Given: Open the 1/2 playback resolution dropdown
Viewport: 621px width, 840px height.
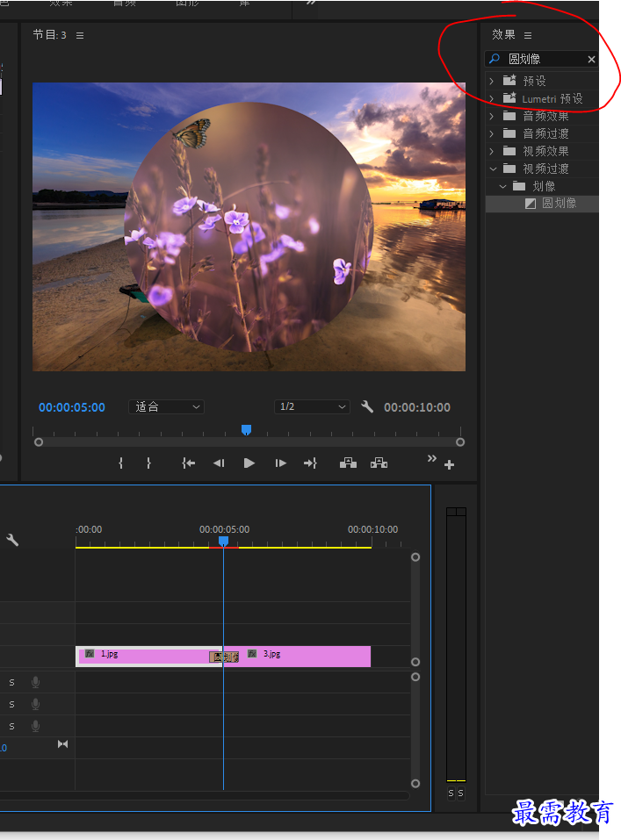Looking at the screenshot, I should (312, 407).
